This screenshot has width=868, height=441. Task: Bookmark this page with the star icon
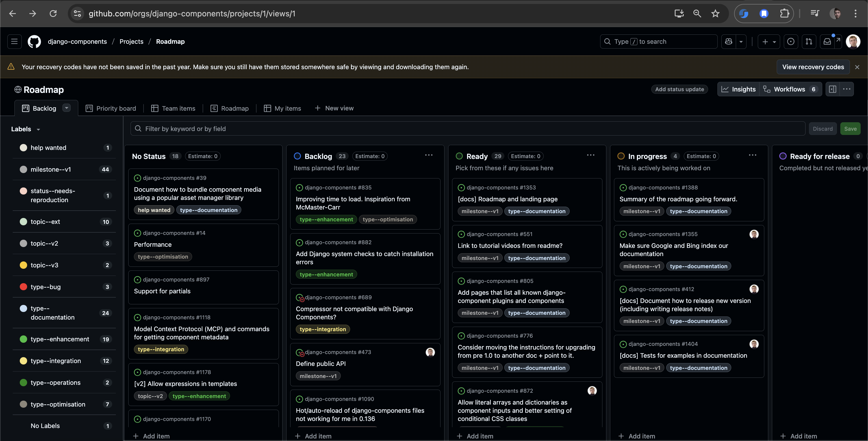click(x=715, y=14)
